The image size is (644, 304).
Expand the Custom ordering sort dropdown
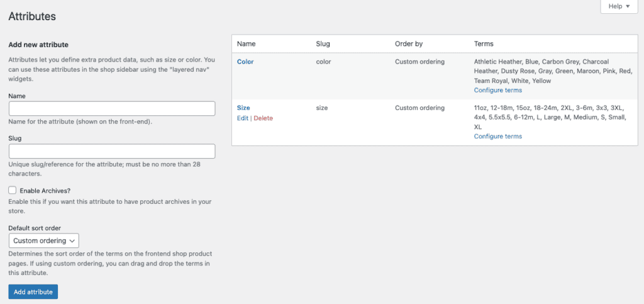pos(44,240)
